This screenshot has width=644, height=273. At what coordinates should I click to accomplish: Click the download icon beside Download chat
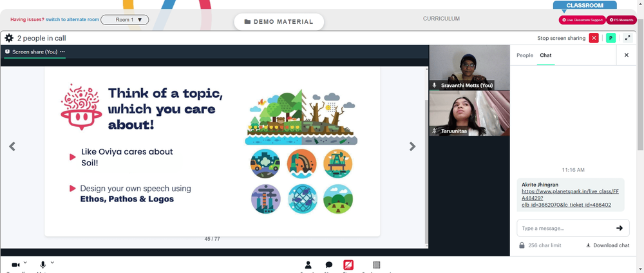[x=588, y=245]
